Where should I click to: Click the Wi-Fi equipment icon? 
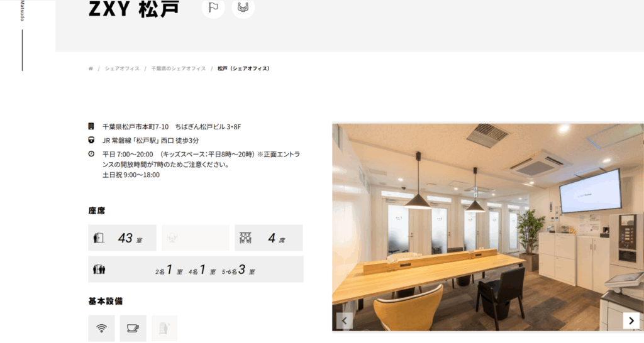pyautogui.click(x=101, y=328)
